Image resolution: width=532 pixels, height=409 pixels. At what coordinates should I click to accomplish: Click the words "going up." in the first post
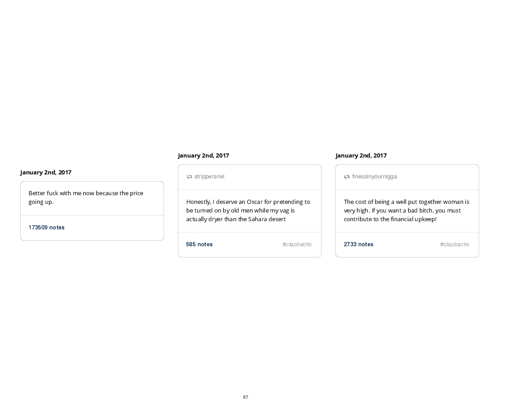point(41,202)
